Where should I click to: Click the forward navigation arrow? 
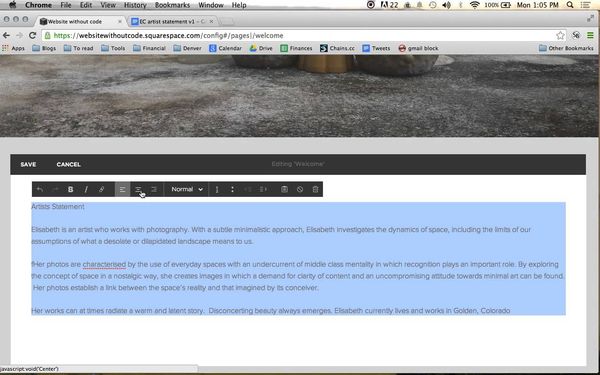click(x=19, y=36)
